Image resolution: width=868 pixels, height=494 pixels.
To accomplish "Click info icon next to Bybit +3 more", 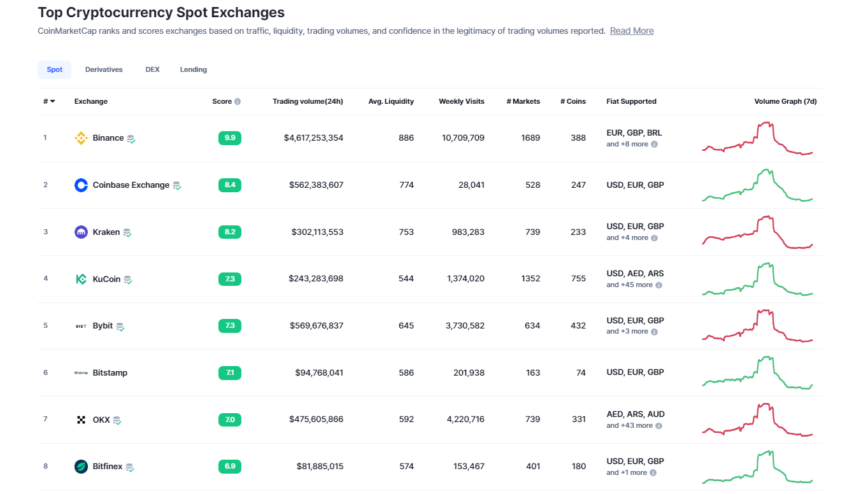I will (x=655, y=332).
